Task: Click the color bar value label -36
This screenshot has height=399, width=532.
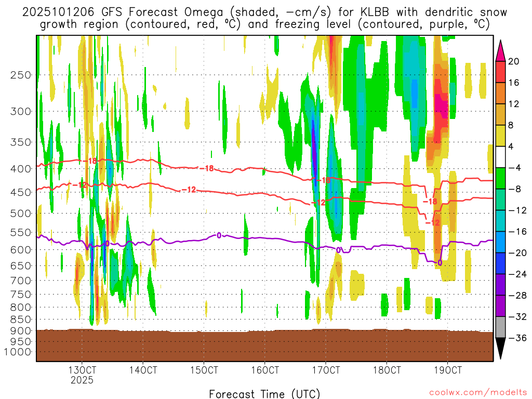Action: click(517, 338)
